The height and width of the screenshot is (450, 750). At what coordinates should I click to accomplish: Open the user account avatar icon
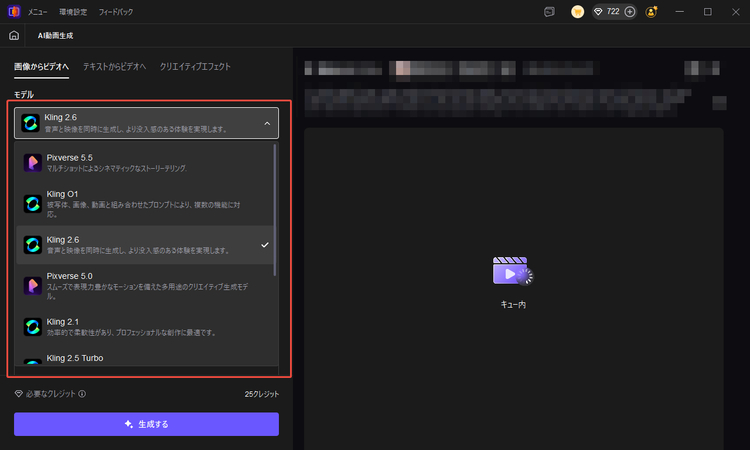651,12
